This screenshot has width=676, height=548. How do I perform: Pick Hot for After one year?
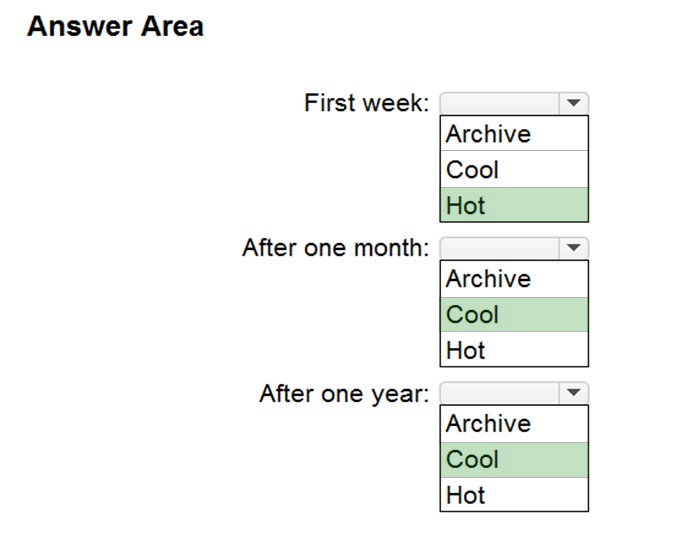[x=514, y=495]
